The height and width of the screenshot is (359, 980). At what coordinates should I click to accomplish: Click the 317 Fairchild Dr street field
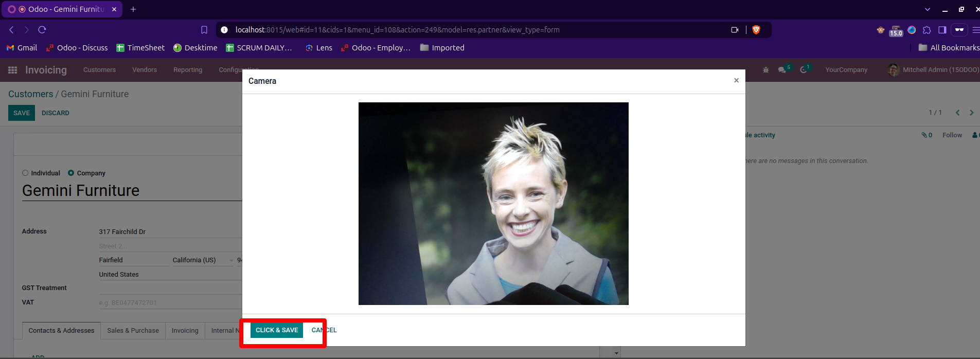click(170, 232)
